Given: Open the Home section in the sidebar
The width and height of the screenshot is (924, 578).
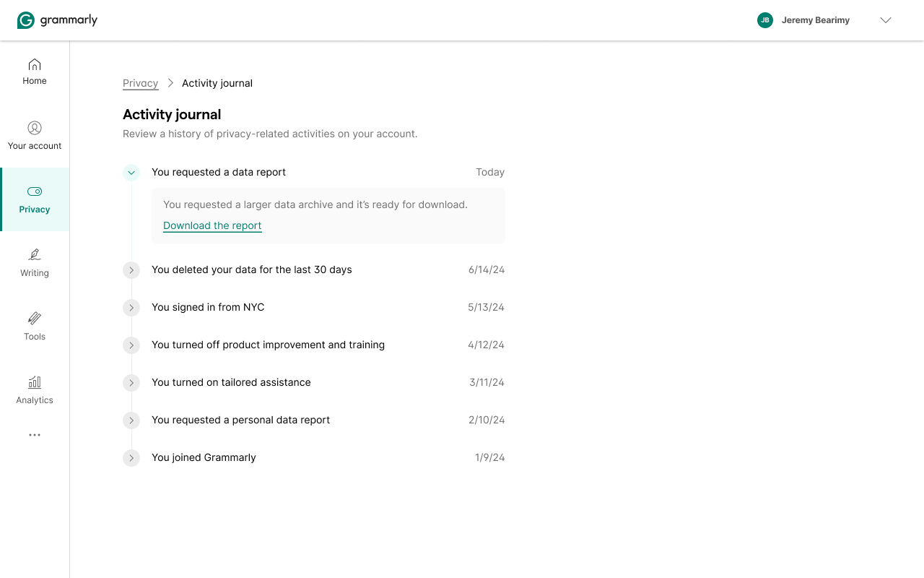Looking at the screenshot, I should (34, 71).
